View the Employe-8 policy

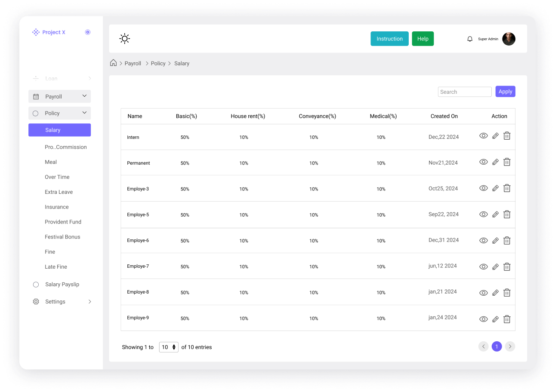[484, 293]
